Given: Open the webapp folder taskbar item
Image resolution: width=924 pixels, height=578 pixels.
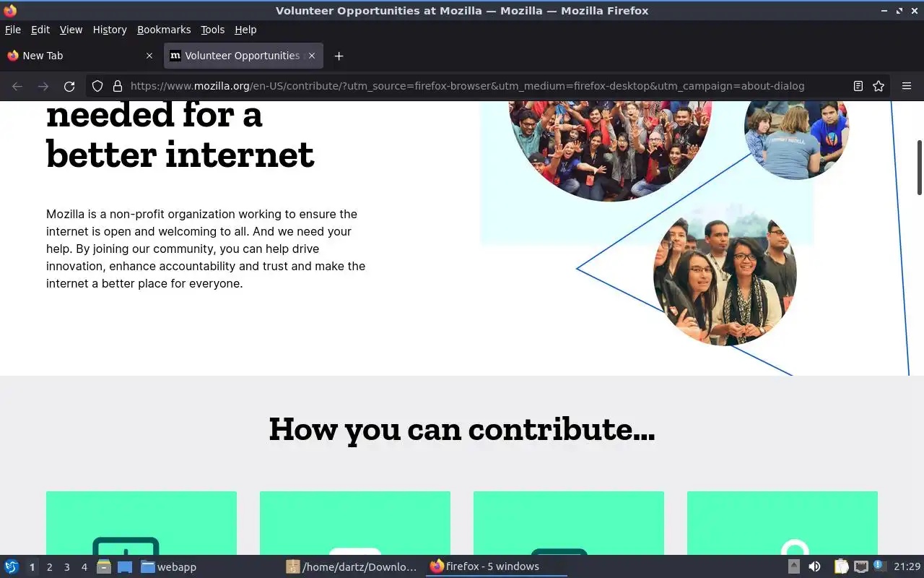Looking at the screenshot, I should [168, 567].
